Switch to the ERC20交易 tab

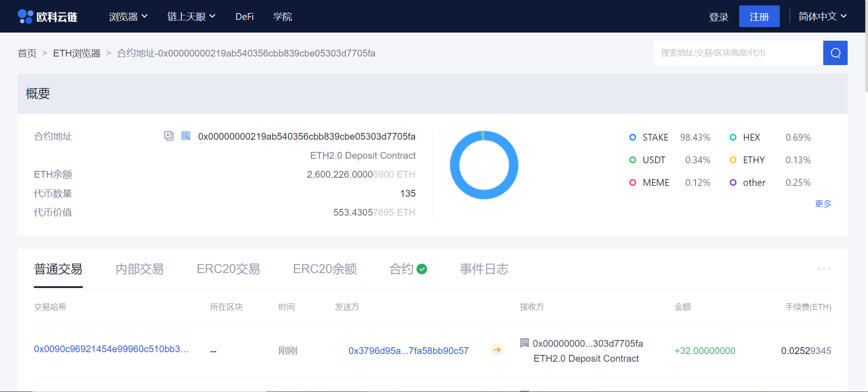pyautogui.click(x=228, y=269)
